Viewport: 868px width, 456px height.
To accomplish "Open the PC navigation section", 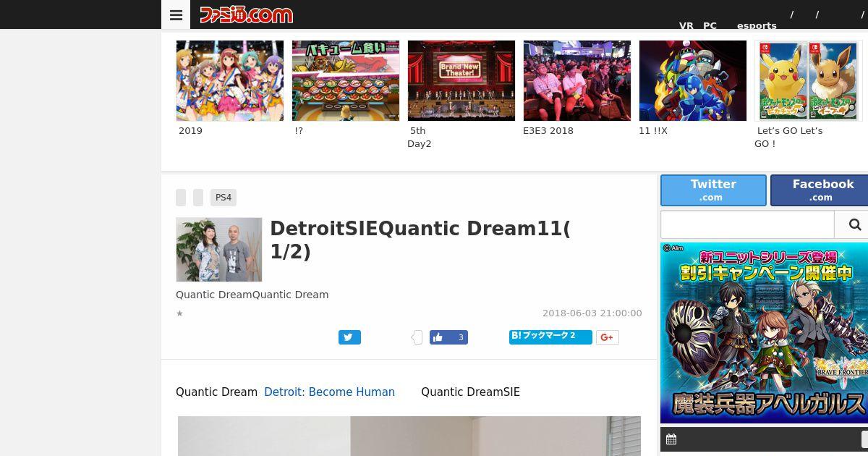I will click(710, 25).
